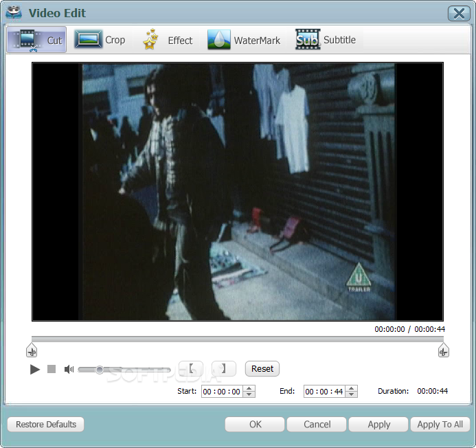Image resolution: width=476 pixels, height=448 pixels.
Task: Click the left scissor trim marker
Action: 32,350
